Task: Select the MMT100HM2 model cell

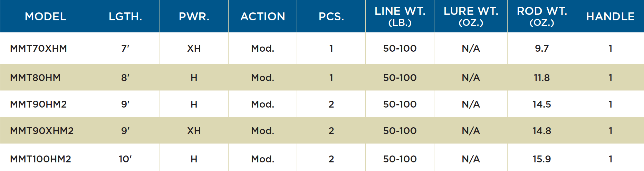Action: pyautogui.click(x=40, y=159)
